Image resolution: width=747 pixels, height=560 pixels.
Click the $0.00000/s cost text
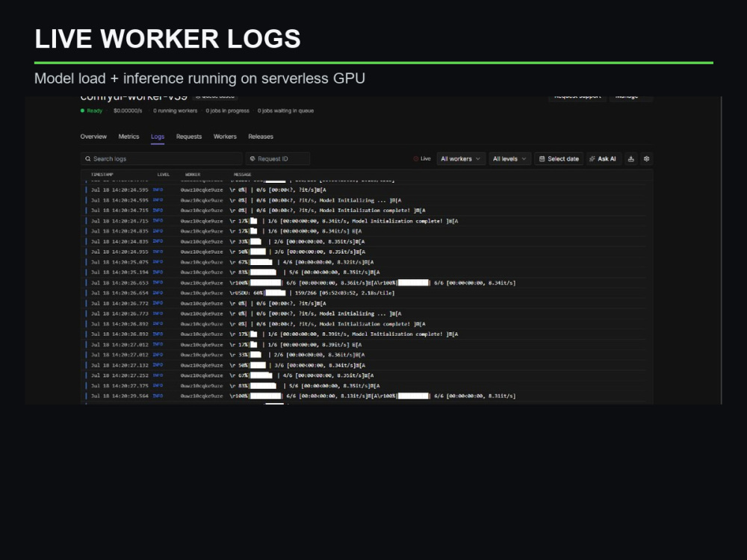(128, 111)
